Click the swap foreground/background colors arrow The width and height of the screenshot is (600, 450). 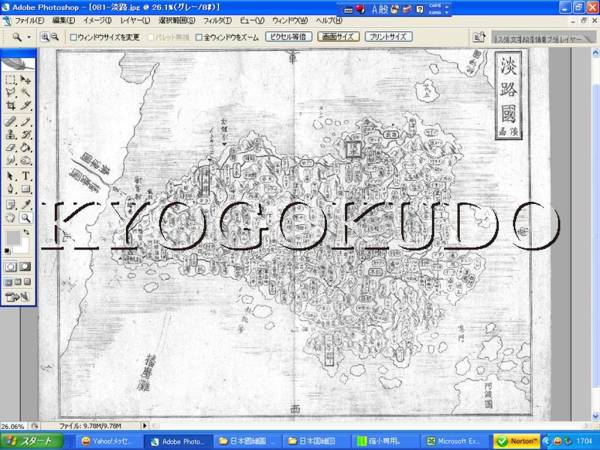click(26, 232)
